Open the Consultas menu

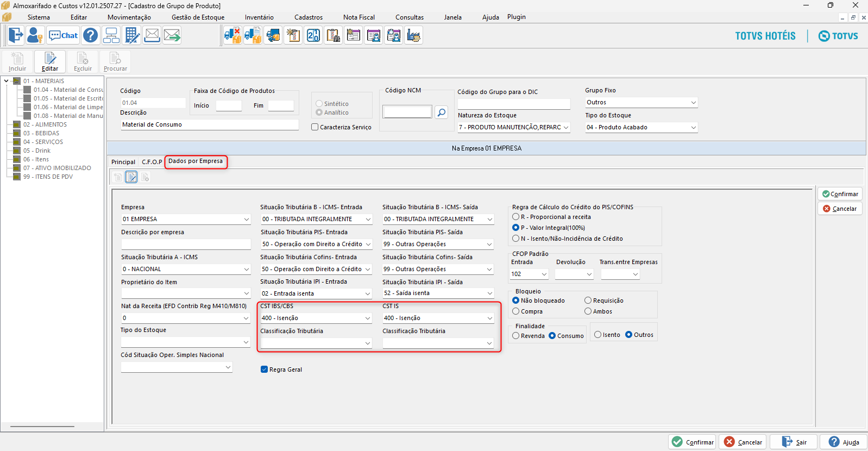(x=410, y=17)
